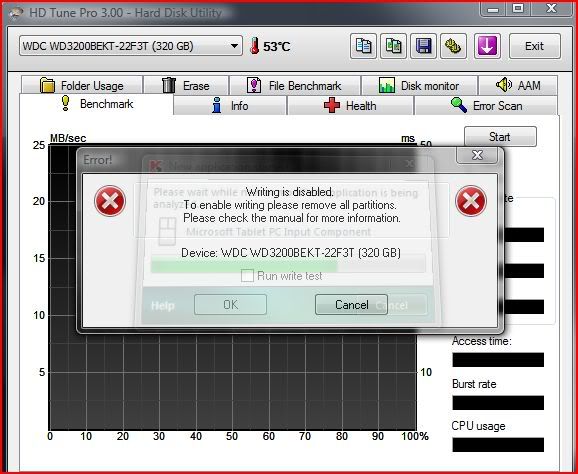This screenshot has height=474, width=578.
Task: Click the 'CPU usage' label
Action: [478, 426]
